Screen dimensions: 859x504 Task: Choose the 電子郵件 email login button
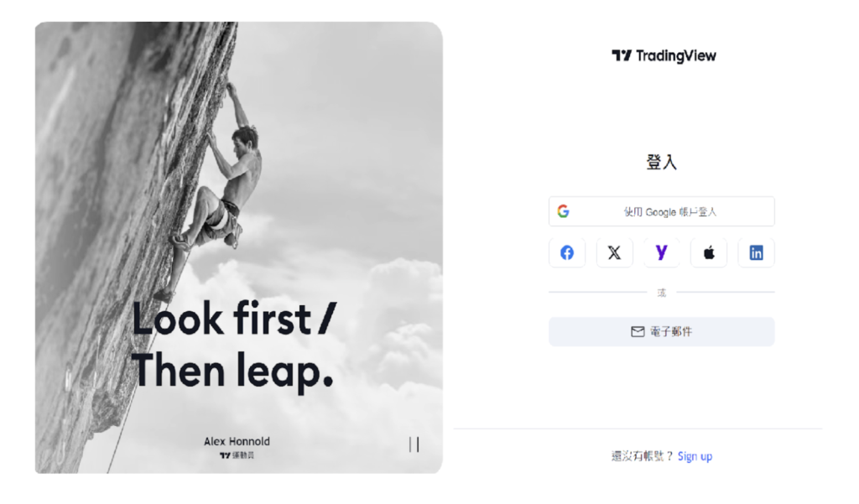tap(661, 331)
